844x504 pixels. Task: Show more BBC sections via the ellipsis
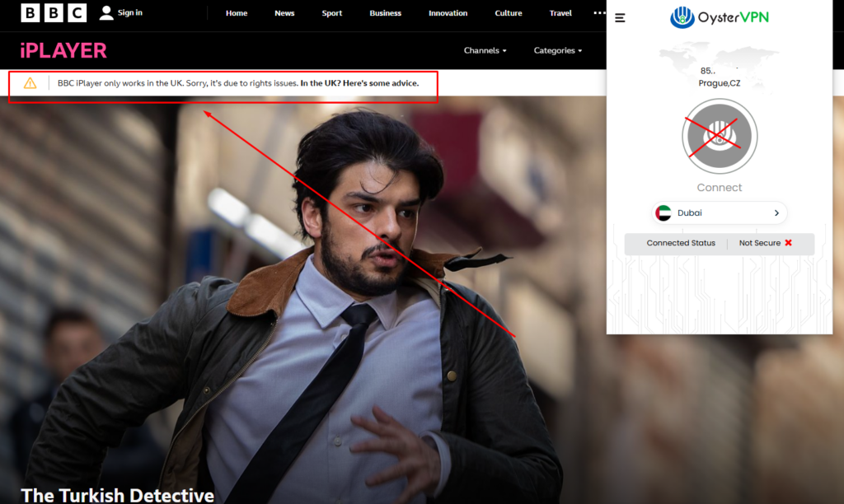point(598,13)
